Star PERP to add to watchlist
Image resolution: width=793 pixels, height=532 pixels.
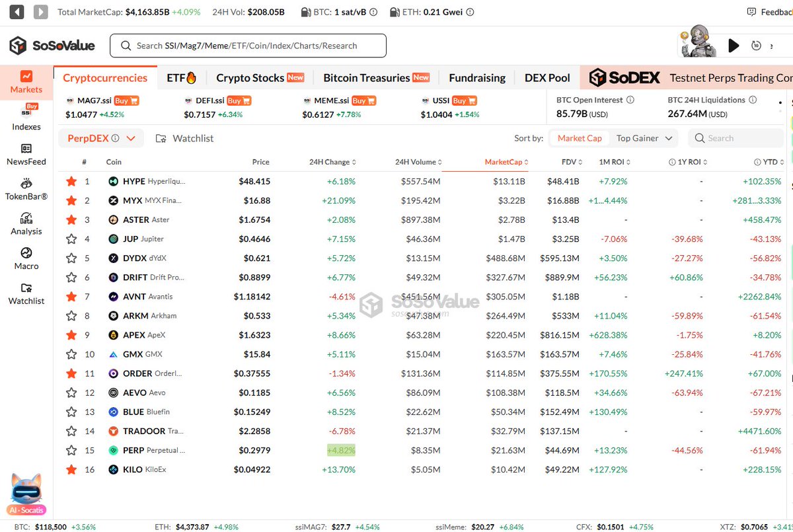click(x=71, y=450)
